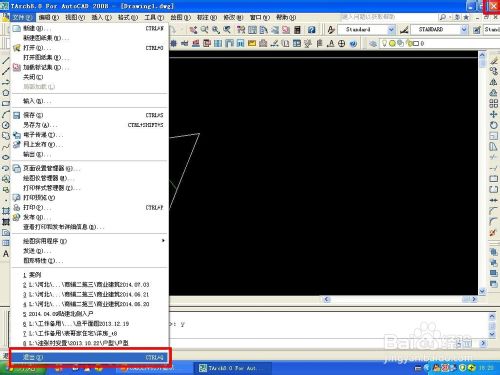Open recent file ending in 2014.06.20
This screenshot has width=500, height=375.
tap(89, 304)
